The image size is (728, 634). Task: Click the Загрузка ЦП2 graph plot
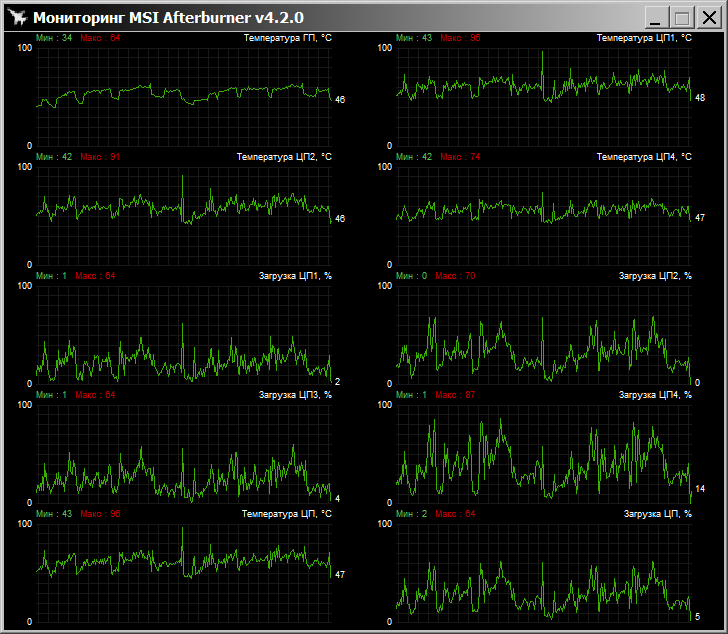544,334
